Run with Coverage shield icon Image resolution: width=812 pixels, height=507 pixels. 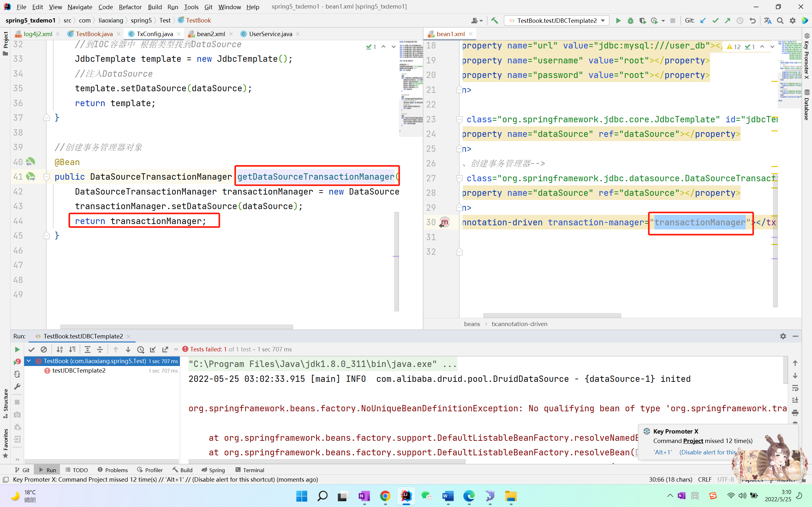(642, 21)
